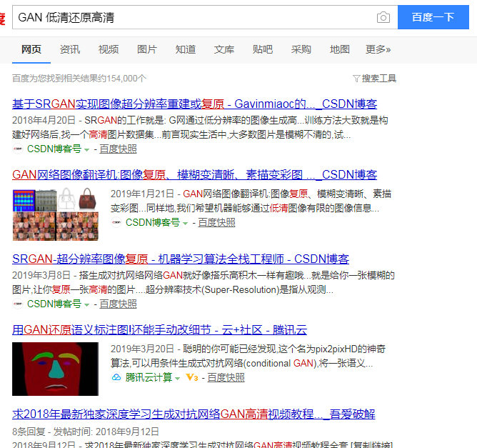Go to the 文库 tab
The height and width of the screenshot is (448, 477).
pyautogui.click(x=224, y=49)
